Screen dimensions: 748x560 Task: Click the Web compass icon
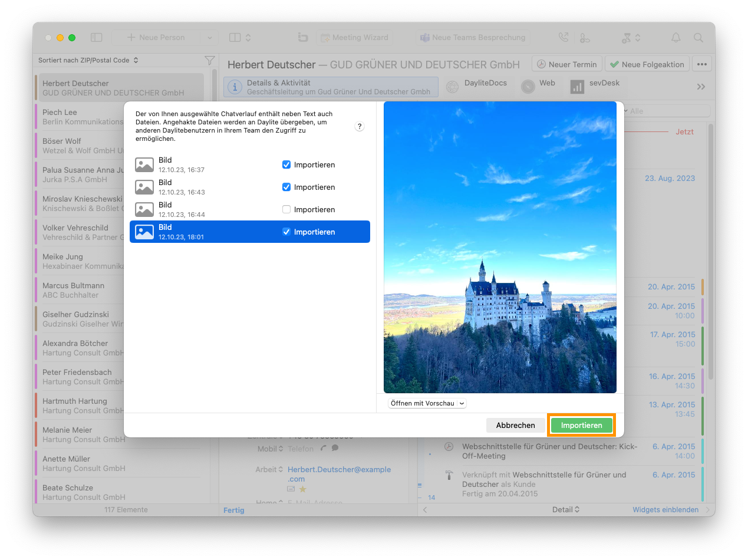point(528,87)
